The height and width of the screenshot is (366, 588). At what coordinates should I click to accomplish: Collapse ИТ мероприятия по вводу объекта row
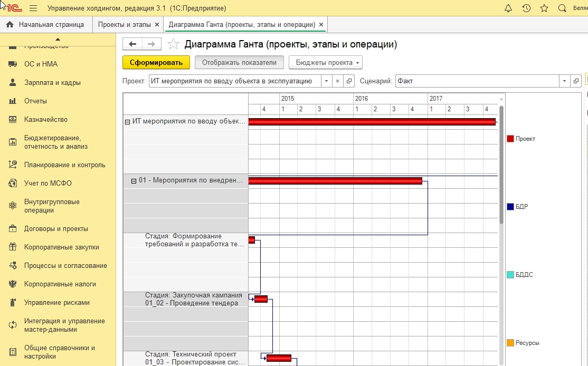pos(128,122)
